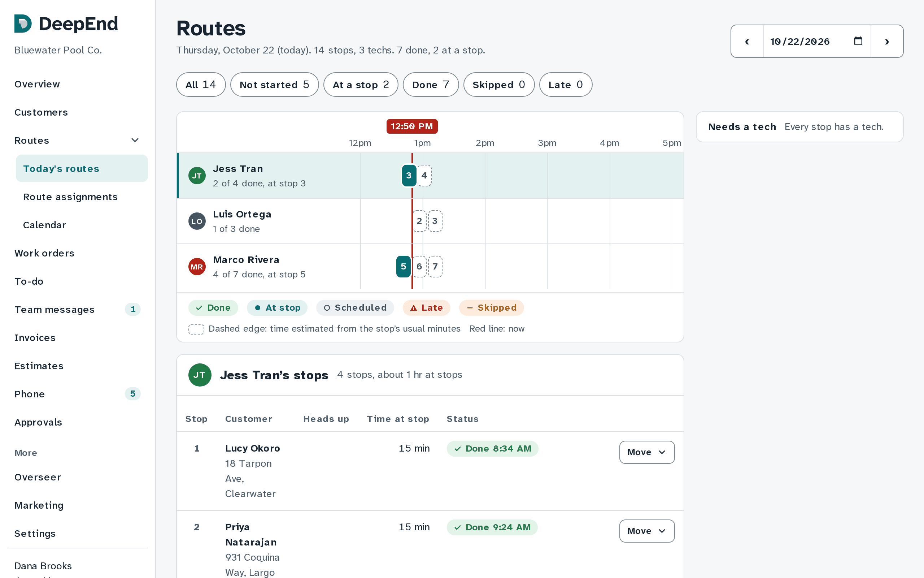The width and height of the screenshot is (924, 578).
Task: Select Today's routes in sidebar
Action: [82, 169]
